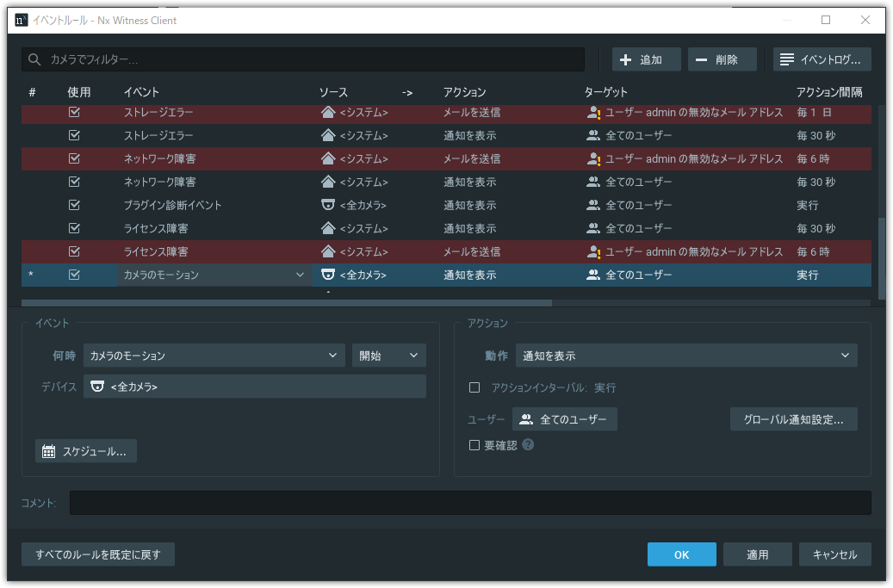Uncheck 使用 box for プラグイン診断イベント rule

pyautogui.click(x=74, y=205)
